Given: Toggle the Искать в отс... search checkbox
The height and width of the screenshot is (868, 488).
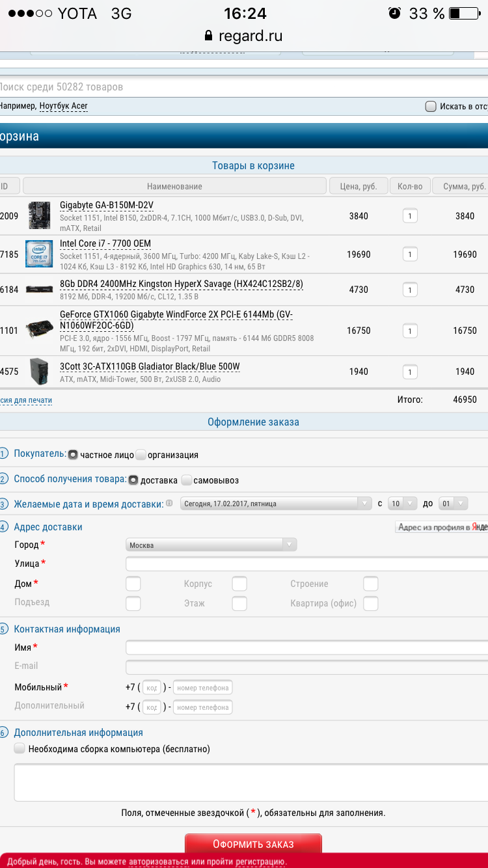Looking at the screenshot, I should tap(431, 106).
